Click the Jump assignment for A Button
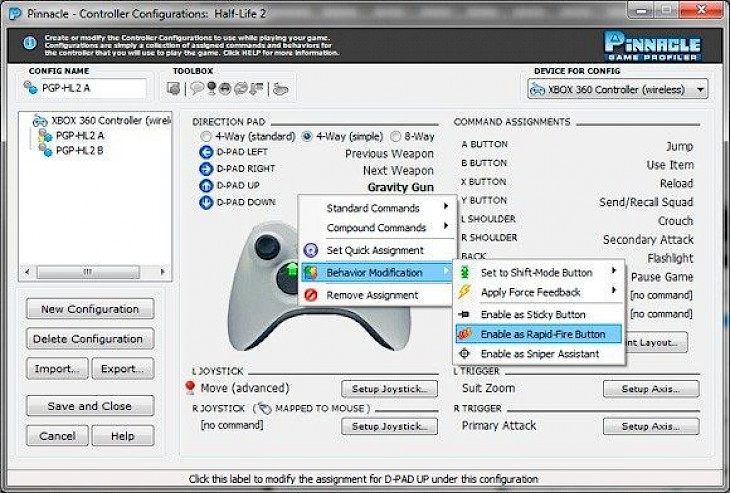730x493 pixels. 679,146
